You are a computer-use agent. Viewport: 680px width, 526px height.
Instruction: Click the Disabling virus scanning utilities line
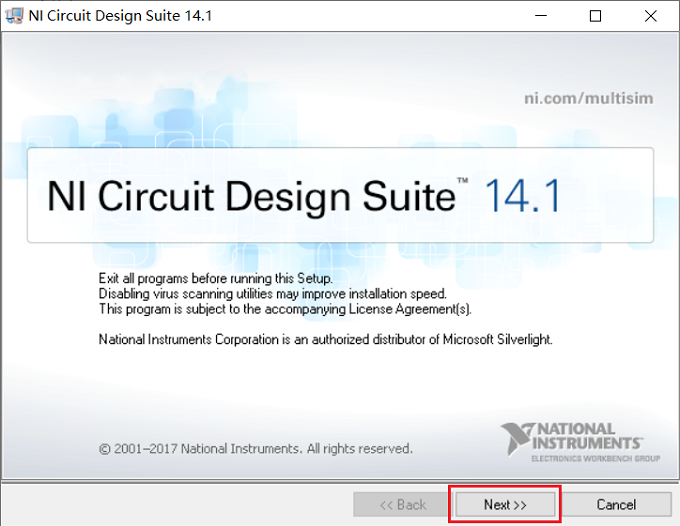[x=272, y=294]
